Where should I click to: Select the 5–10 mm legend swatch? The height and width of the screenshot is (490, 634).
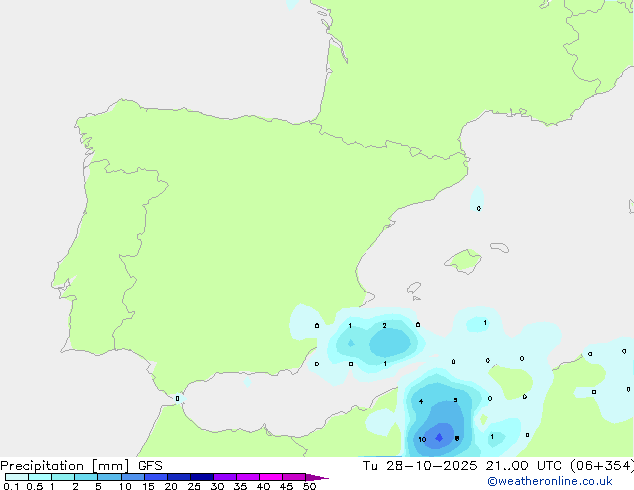pyautogui.click(x=109, y=477)
